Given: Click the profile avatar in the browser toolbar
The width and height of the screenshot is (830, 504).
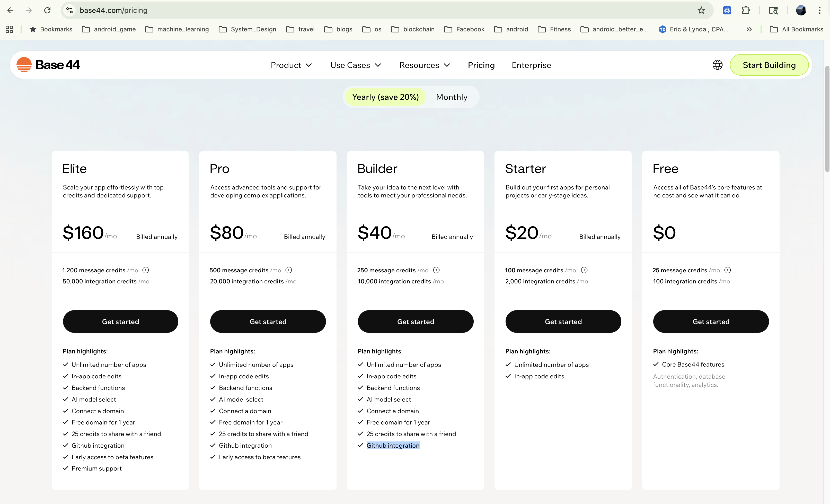Looking at the screenshot, I should [801, 10].
